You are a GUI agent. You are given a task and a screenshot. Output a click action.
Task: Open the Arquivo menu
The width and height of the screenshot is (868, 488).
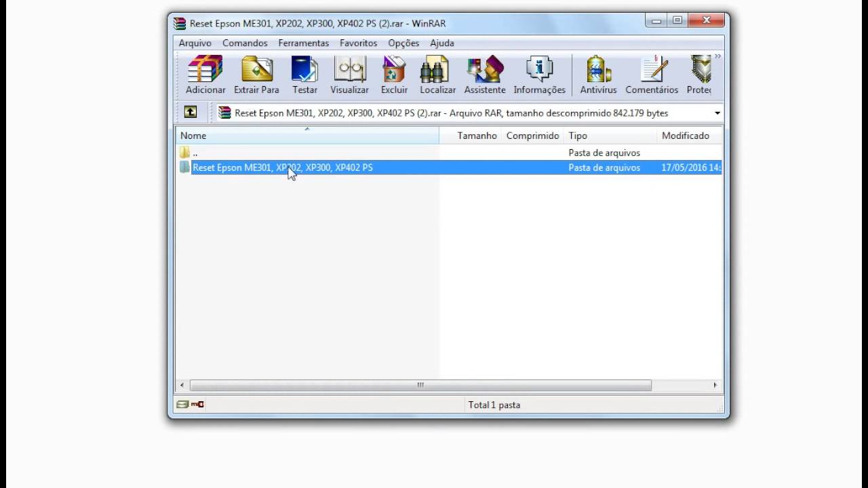click(195, 43)
